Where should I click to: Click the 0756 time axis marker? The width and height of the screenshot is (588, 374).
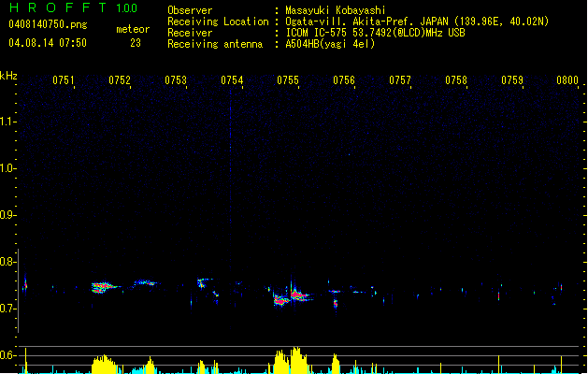pos(344,80)
